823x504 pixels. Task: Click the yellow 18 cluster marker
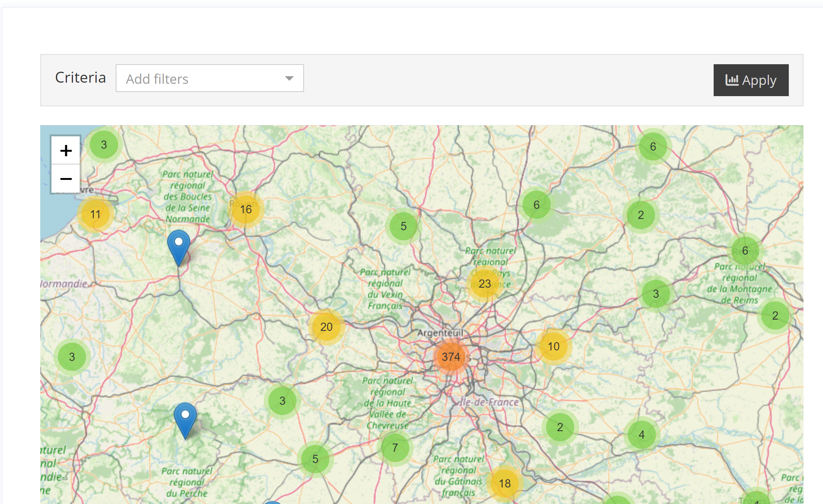(x=505, y=483)
